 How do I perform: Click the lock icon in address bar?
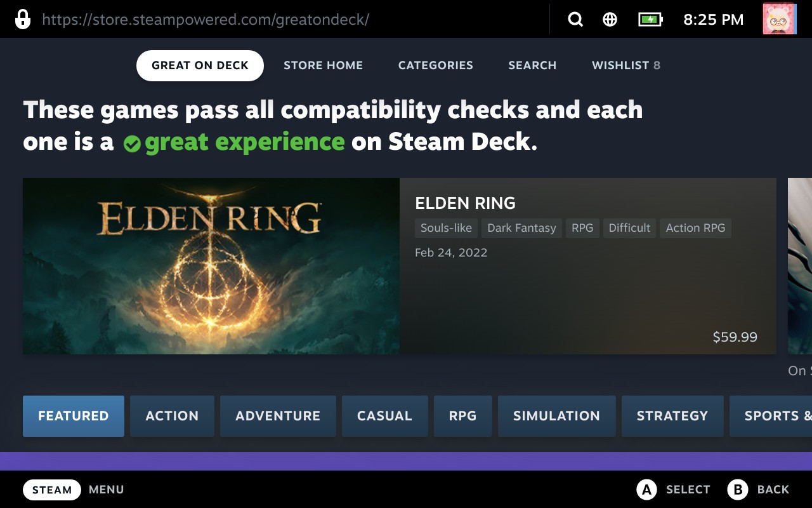coord(23,19)
